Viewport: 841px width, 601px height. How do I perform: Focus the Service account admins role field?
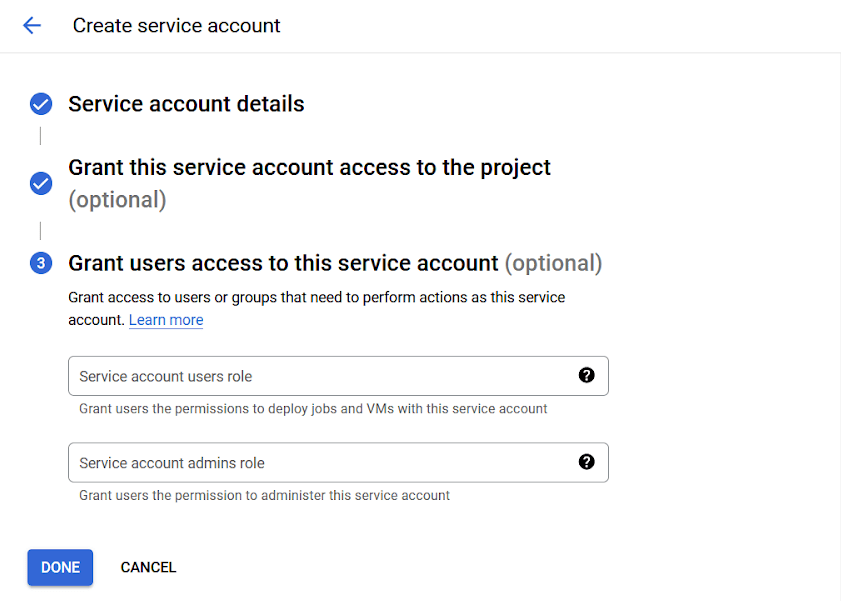point(320,463)
